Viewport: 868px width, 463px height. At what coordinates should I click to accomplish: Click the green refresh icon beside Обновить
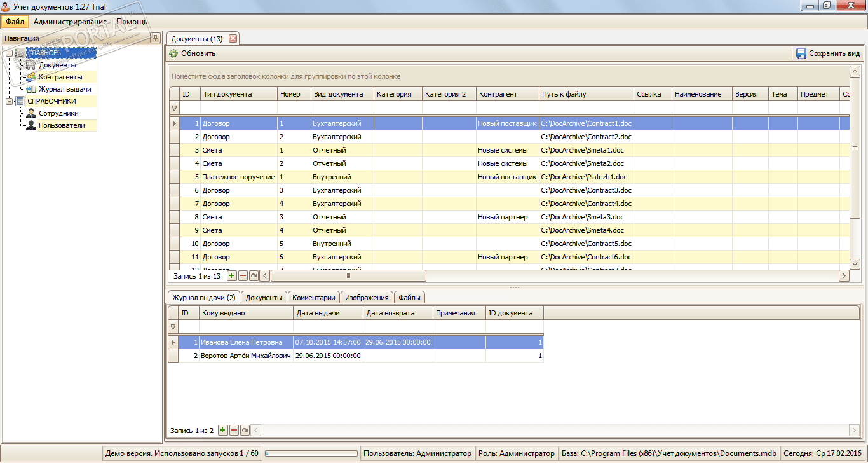click(x=173, y=53)
